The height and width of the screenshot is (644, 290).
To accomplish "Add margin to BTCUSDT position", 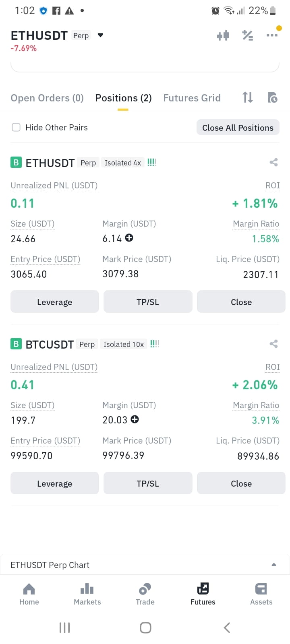I will point(135,419).
